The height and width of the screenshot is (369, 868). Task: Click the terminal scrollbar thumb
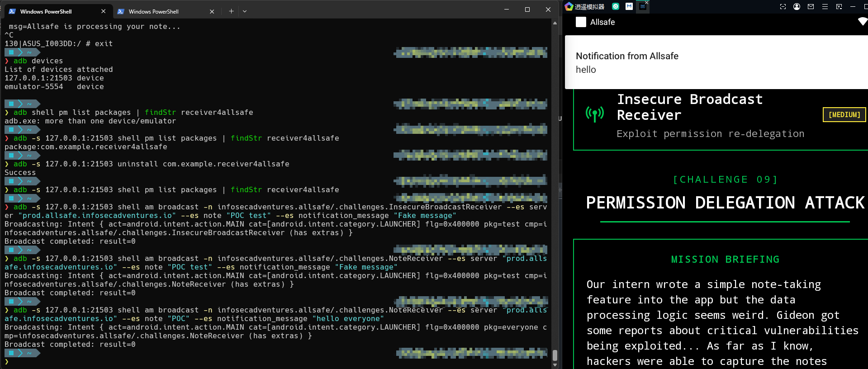pyautogui.click(x=555, y=355)
